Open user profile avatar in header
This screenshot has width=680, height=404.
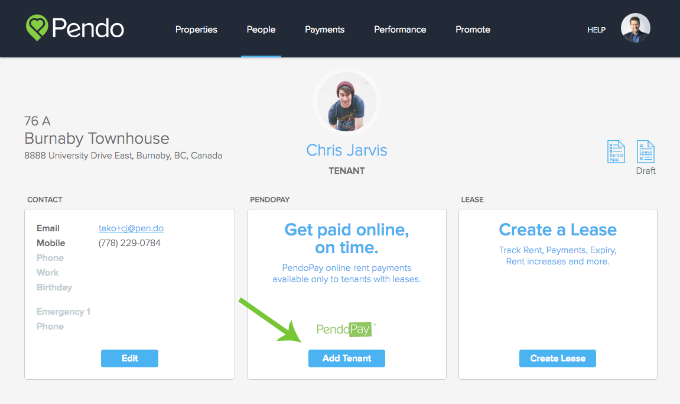[635, 28]
